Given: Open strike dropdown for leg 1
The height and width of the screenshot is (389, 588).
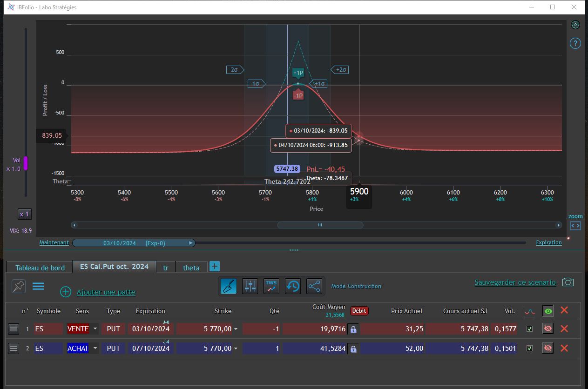Looking at the screenshot, I should coord(236,329).
